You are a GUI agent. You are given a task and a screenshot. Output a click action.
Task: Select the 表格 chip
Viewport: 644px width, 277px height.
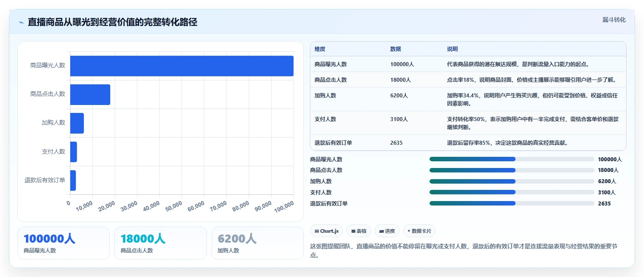359,231
